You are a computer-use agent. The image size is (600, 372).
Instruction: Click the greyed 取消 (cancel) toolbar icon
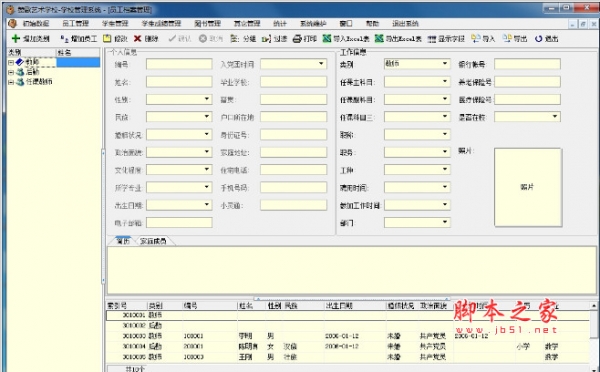(x=203, y=38)
